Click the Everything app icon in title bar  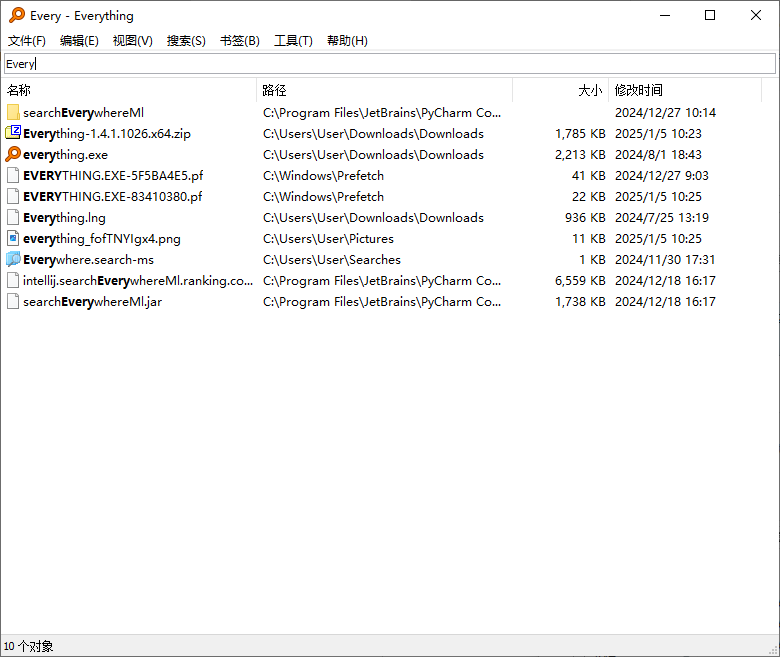click(x=17, y=15)
